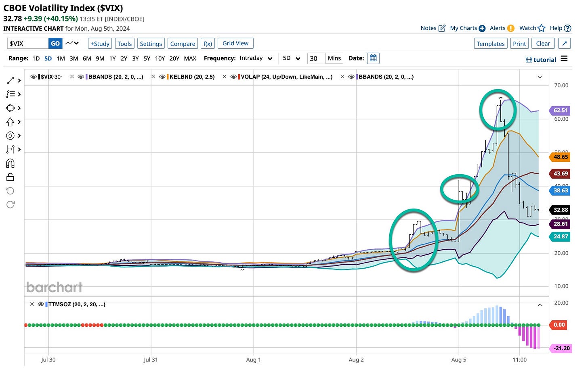The width and height of the screenshot is (588, 382).
Task: Click the Watch star icon
Action: pos(542,28)
